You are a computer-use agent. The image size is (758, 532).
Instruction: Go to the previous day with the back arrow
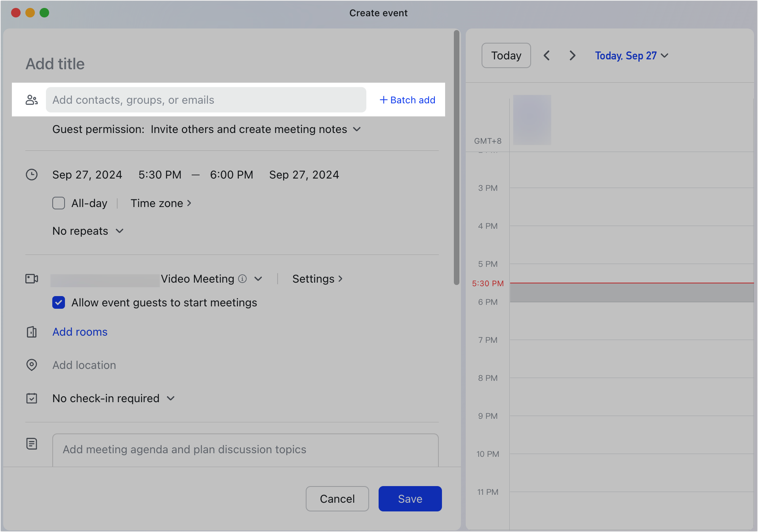(547, 55)
